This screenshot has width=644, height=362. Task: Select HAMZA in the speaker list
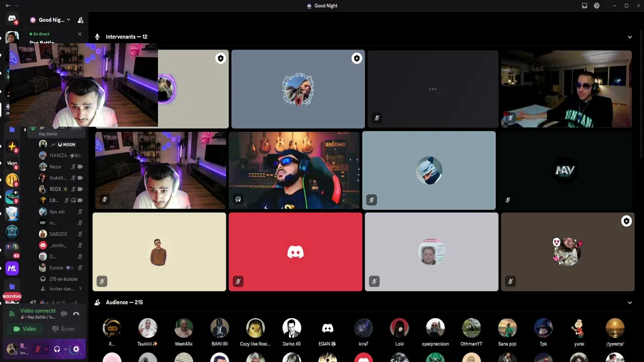(60, 155)
